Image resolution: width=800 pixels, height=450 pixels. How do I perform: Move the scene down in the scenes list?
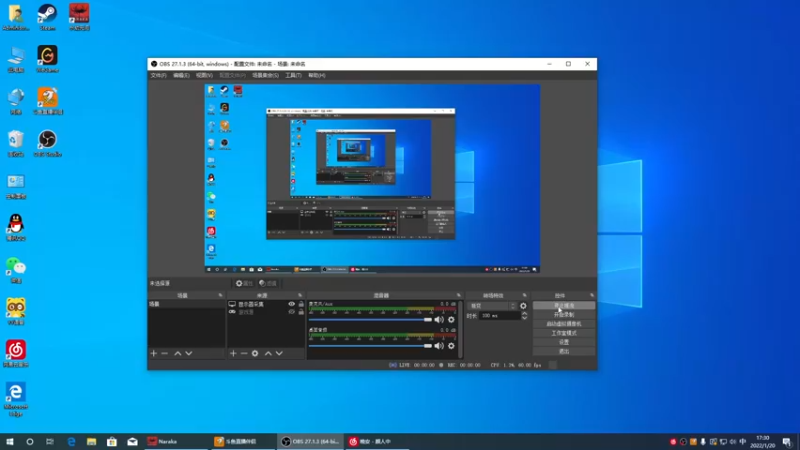coord(189,353)
